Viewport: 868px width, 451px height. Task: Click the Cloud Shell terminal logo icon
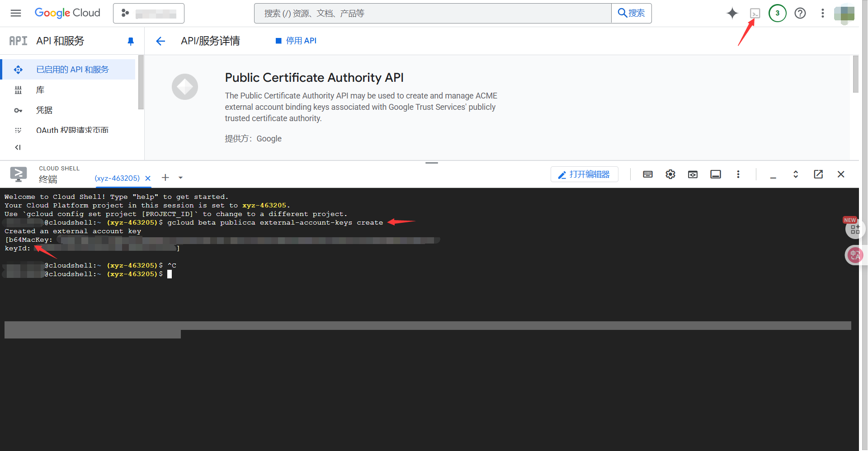tap(19, 174)
